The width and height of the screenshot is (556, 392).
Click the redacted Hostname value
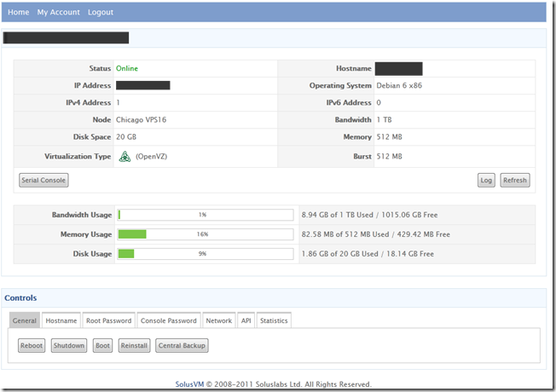click(398, 69)
